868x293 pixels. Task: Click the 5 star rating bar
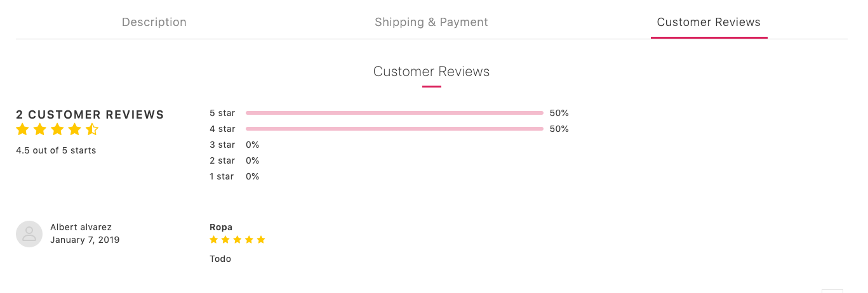point(394,113)
